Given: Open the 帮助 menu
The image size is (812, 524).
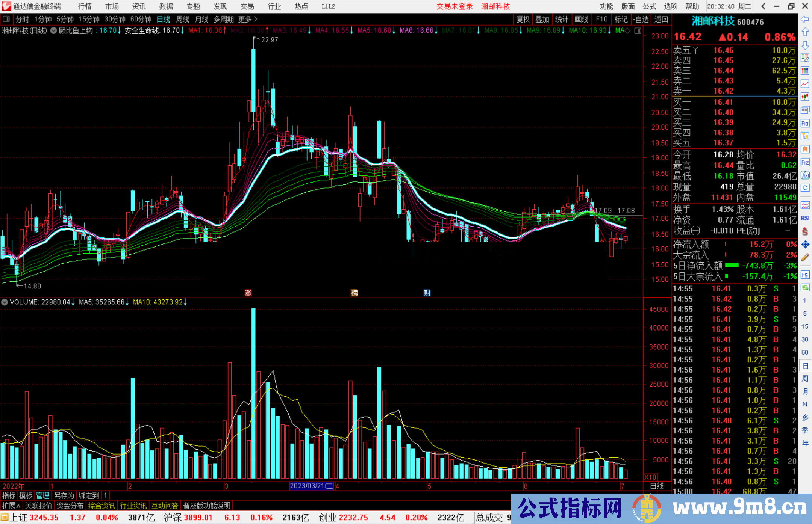Looking at the screenshot, I should (692, 6).
